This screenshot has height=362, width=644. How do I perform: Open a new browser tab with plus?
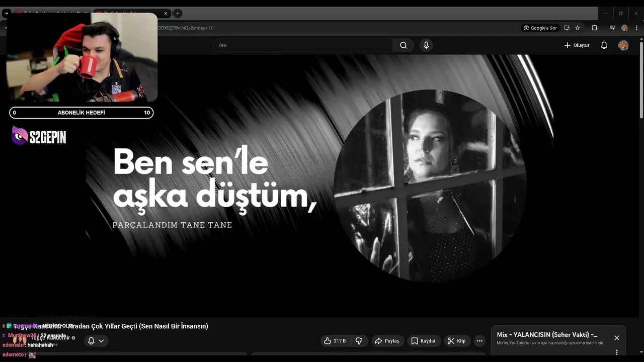click(x=178, y=13)
